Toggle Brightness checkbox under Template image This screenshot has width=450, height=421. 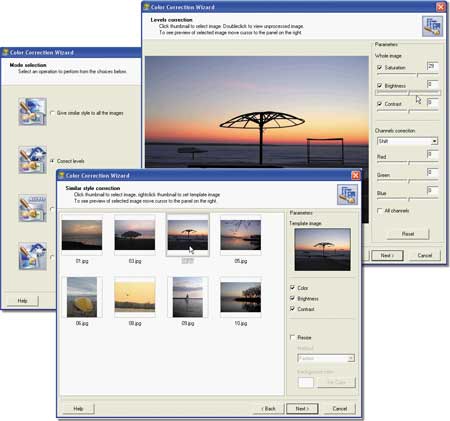point(292,298)
